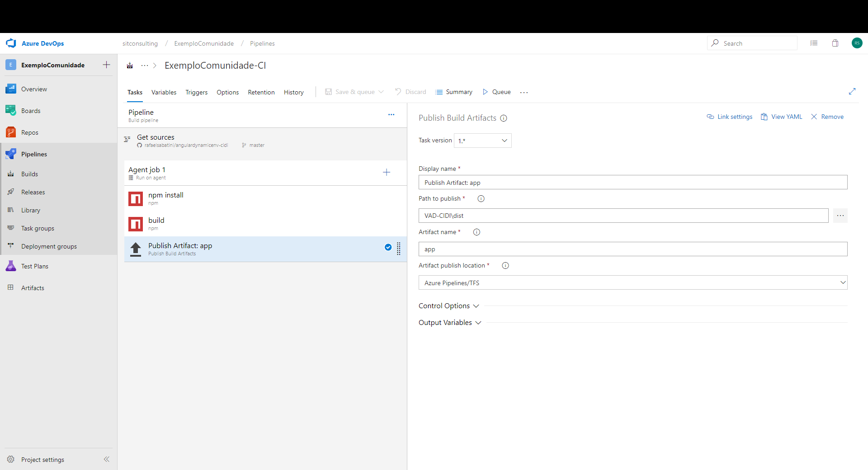Open Artifacts from the sidebar
The height and width of the screenshot is (470, 868).
33,287
